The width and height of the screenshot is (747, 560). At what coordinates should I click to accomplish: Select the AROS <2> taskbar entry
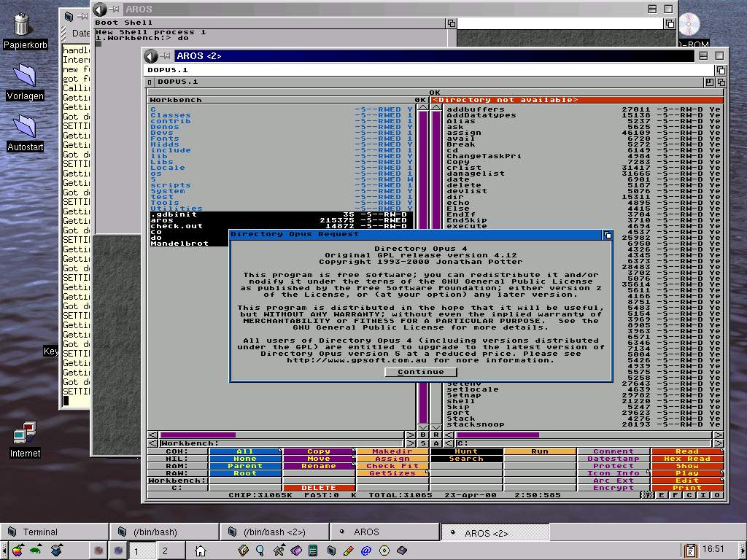point(495,533)
